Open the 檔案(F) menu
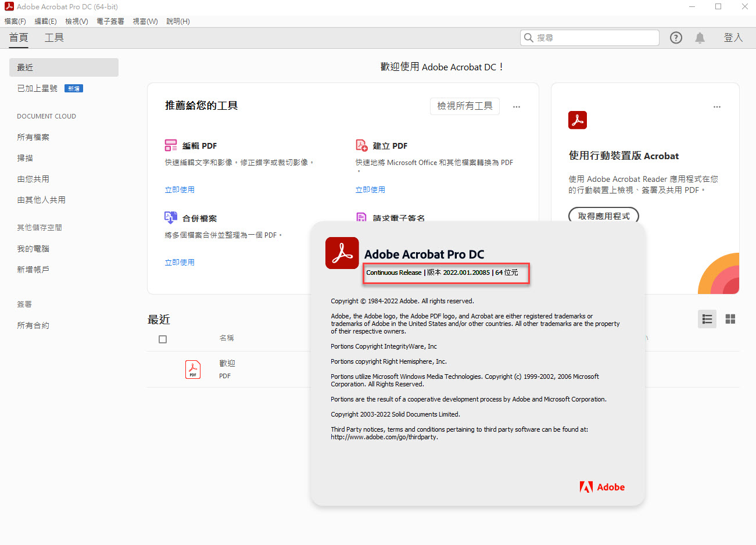The image size is (756, 545). [x=15, y=21]
